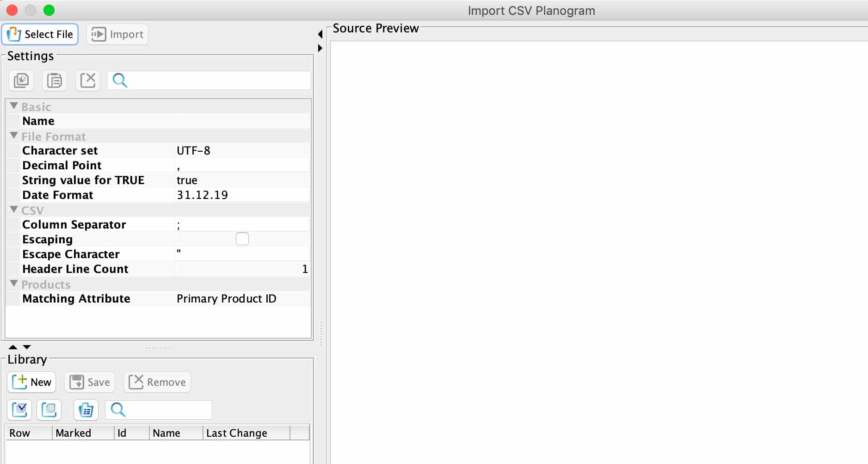Collapse the File Format section
Screen dimensions: 868x464
pyautogui.click(x=14, y=136)
